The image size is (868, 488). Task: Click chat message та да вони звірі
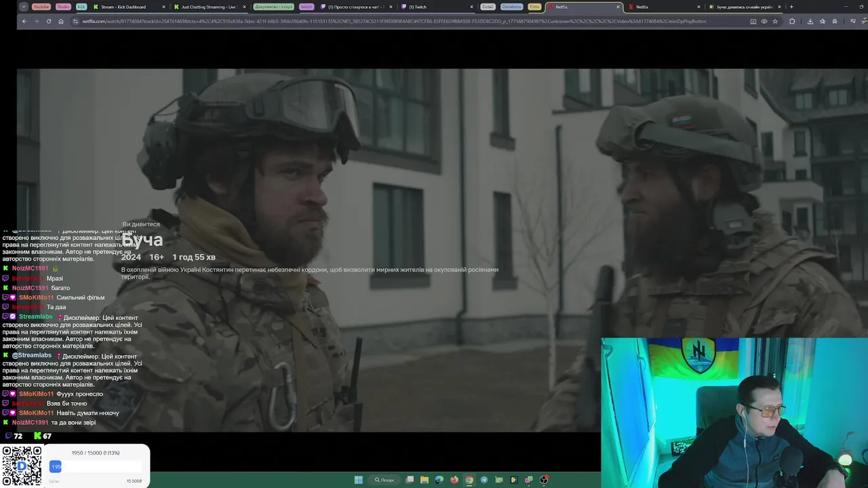pyautogui.click(x=73, y=422)
